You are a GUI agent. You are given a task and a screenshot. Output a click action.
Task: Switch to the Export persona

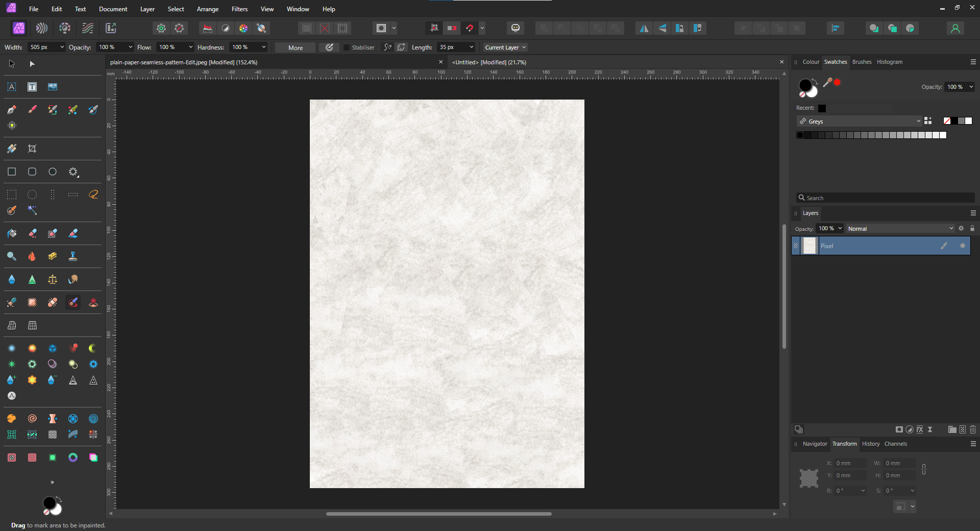(111, 28)
